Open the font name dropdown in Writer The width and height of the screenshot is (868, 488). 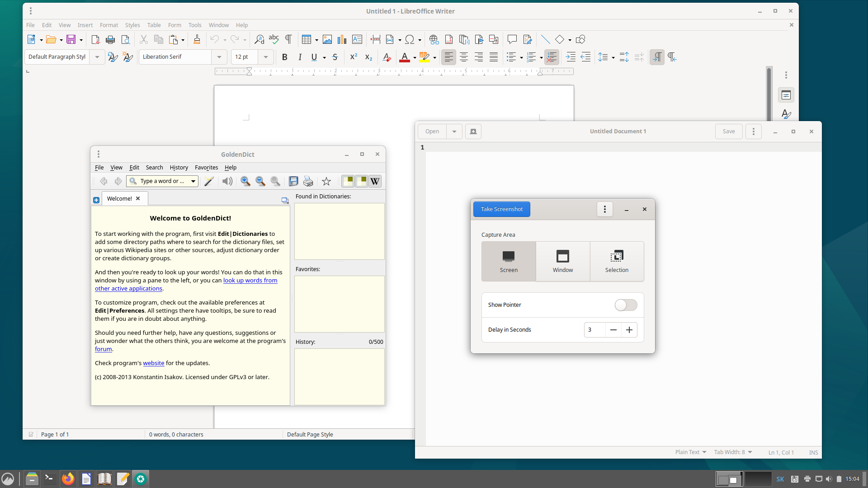[x=219, y=57]
